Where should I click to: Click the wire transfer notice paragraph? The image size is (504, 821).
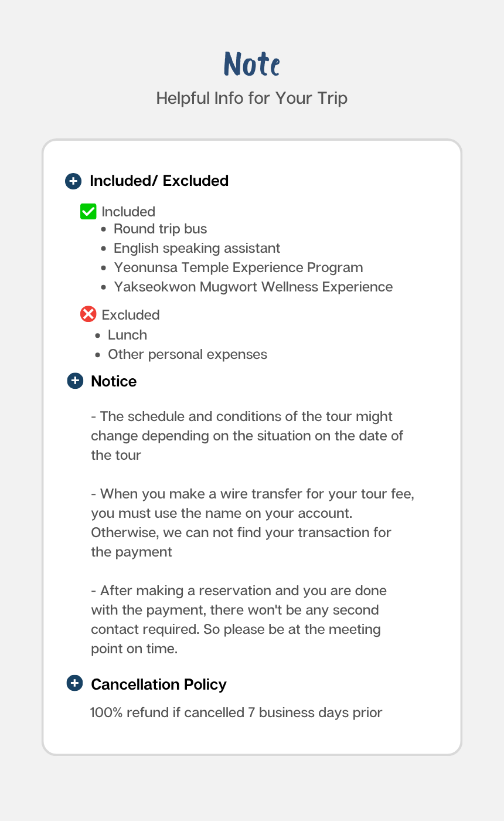253,523
